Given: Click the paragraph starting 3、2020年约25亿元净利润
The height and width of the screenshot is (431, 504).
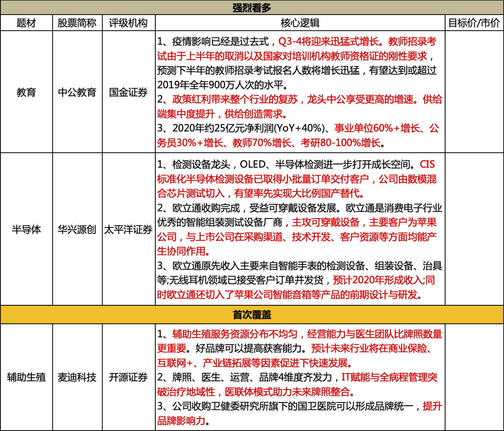Looking at the screenshot, I should coord(298,136).
